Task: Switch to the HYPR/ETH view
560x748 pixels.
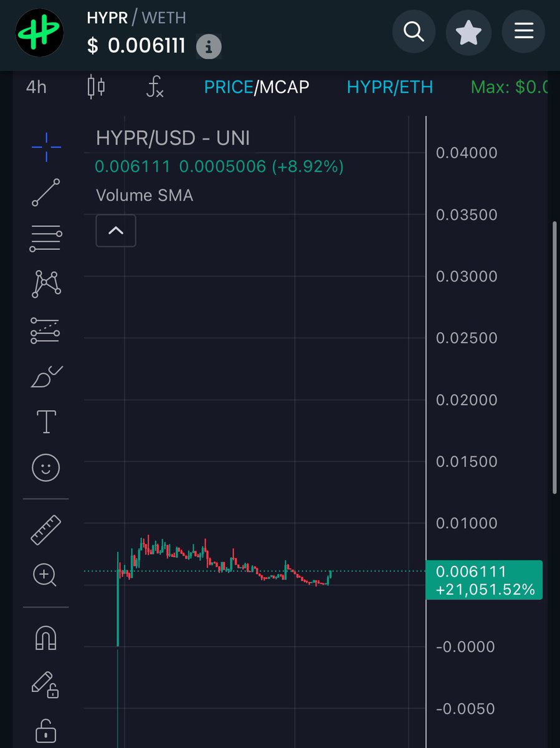Action: click(390, 87)
